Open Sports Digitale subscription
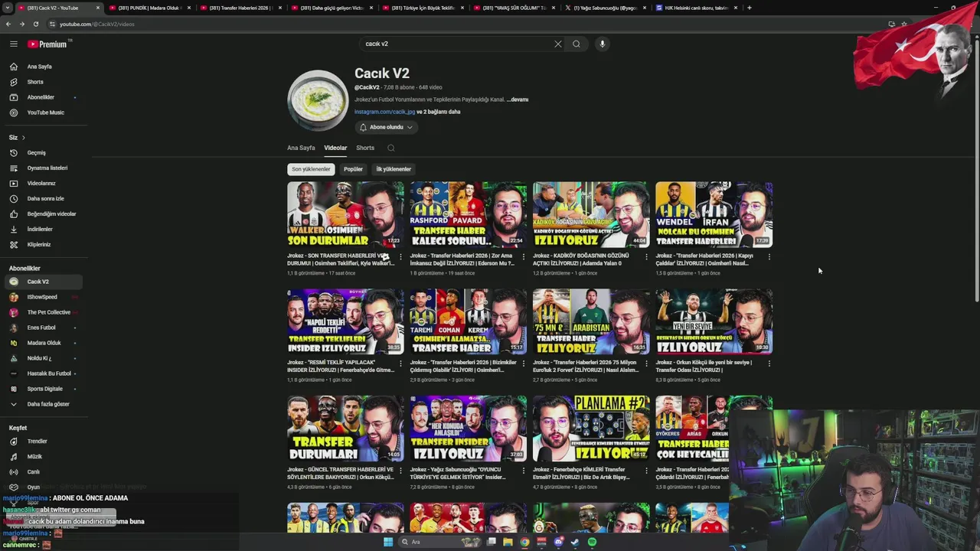The width and height of the screenshot is (980, 551). click(x=45, y=389)
